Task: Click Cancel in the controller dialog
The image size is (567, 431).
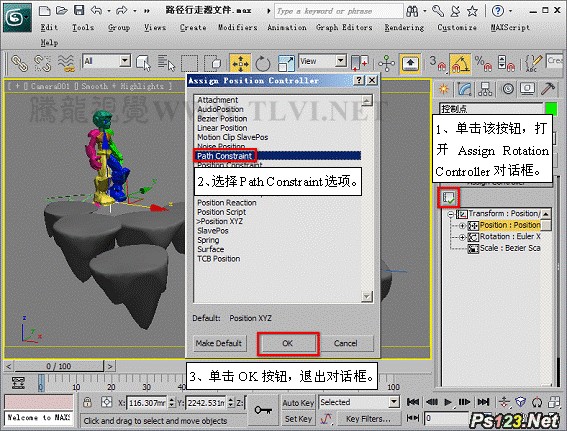Action: 346,343
